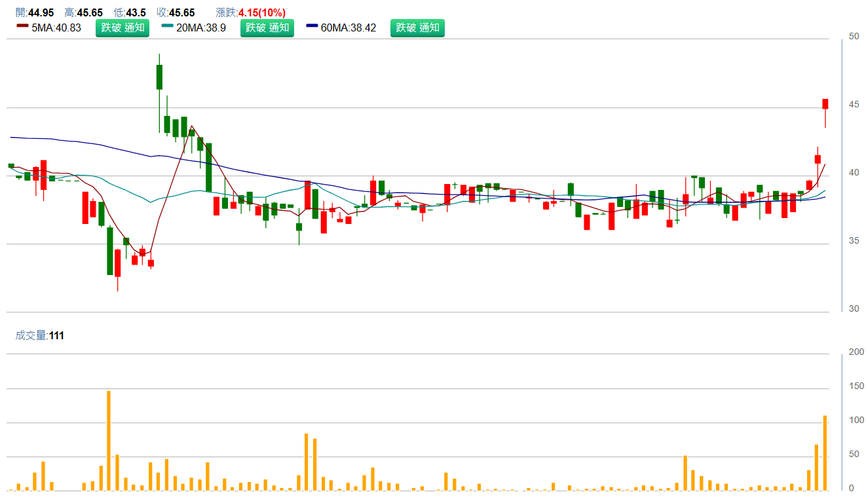Click the 跌破 通知 button beside 60MA
868x501 pixels.
point(417,28)
